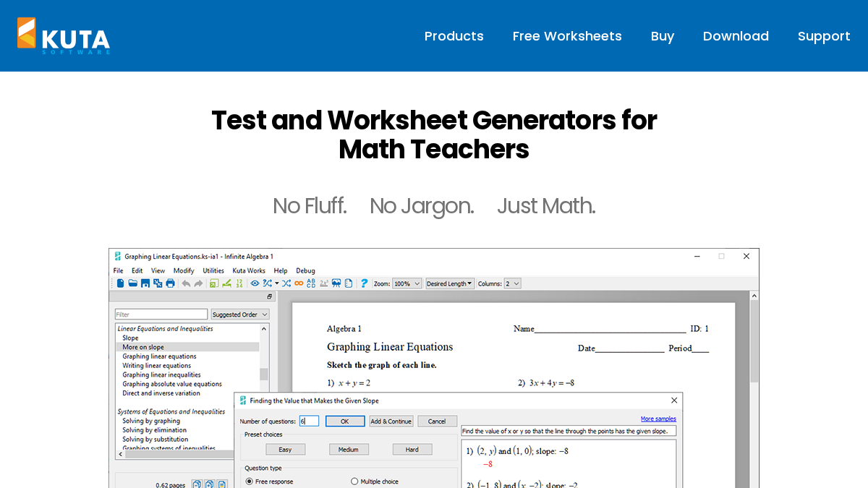Open the Edit menu

click(x=137, y=270)
